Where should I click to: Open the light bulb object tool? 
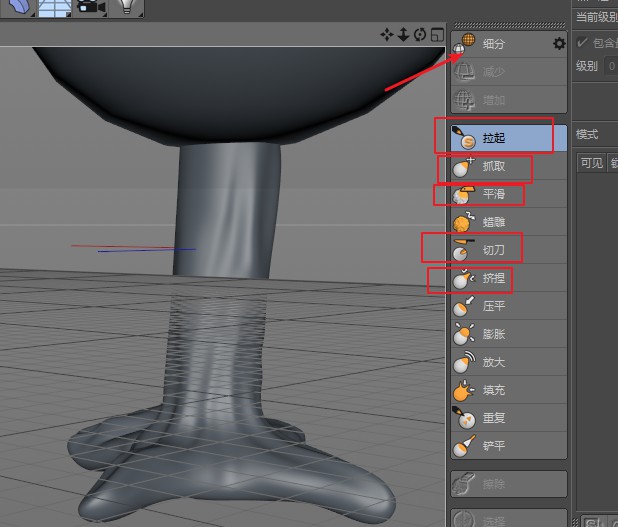[126, 7]
